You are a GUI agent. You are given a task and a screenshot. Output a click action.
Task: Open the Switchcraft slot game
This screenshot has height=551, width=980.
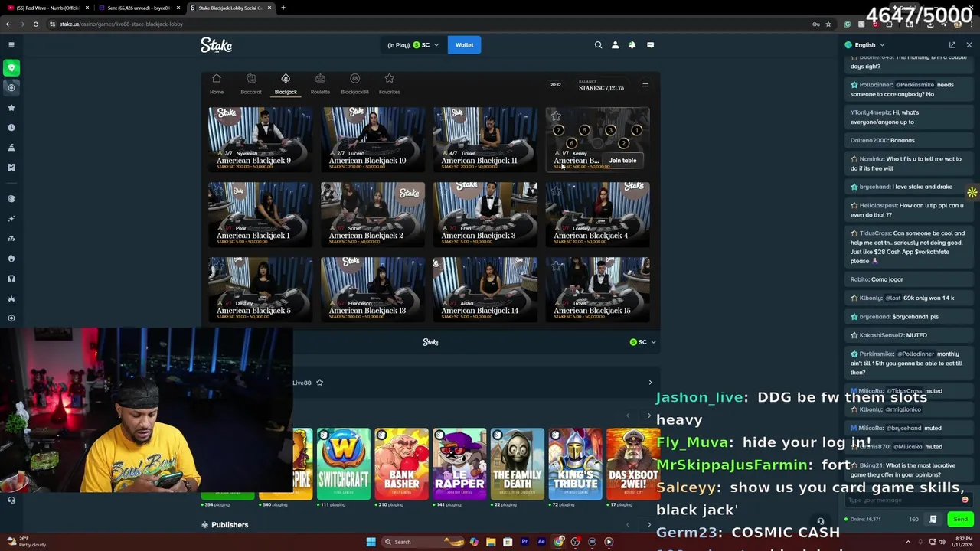(x=343, y=464)
